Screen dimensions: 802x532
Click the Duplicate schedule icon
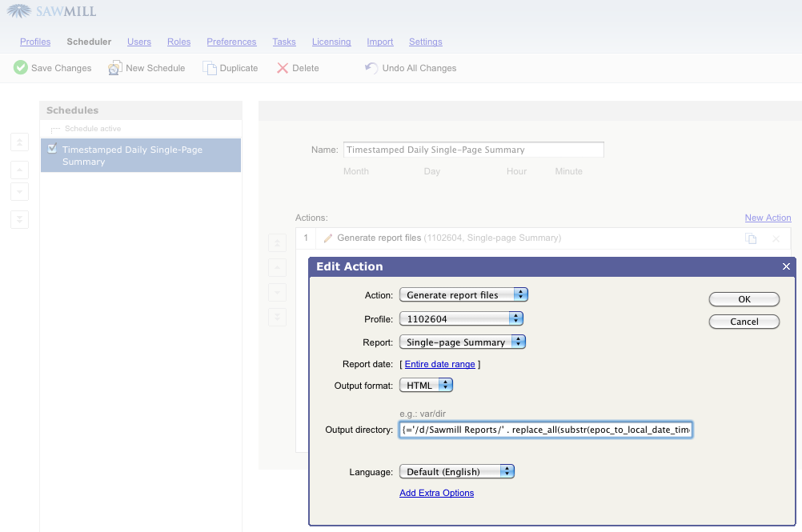pyautogui.click(x=210, y=68)
